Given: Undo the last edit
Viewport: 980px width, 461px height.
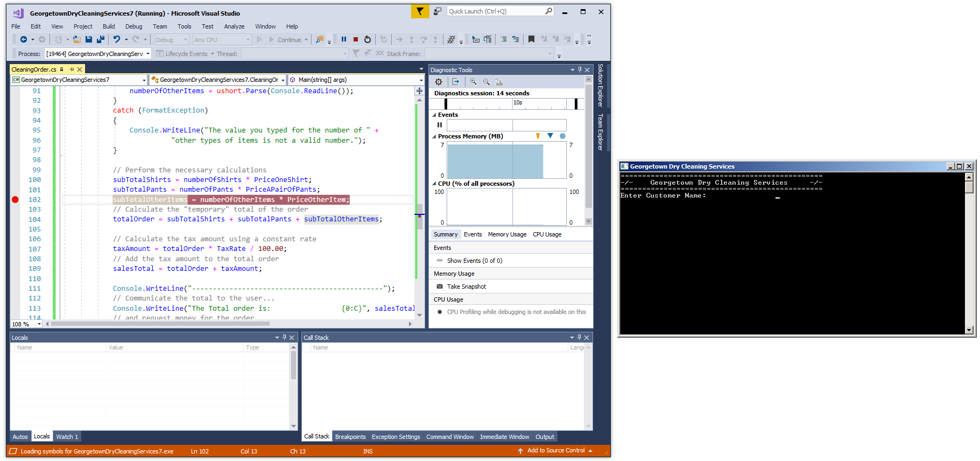Looking at the screenshot, I should [x=116, y=39].
